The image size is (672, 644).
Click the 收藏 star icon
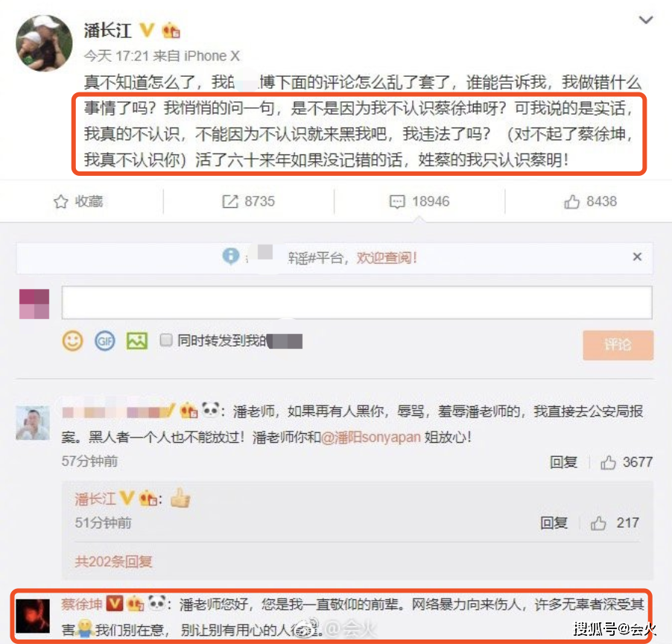click(x=61, y=201)
